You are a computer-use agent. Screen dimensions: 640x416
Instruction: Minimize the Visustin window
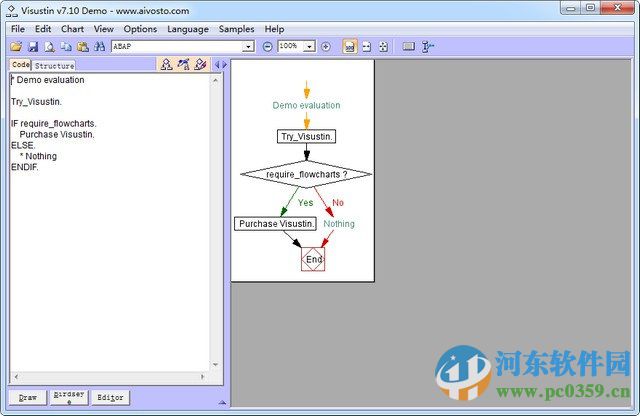click(571, 8)
